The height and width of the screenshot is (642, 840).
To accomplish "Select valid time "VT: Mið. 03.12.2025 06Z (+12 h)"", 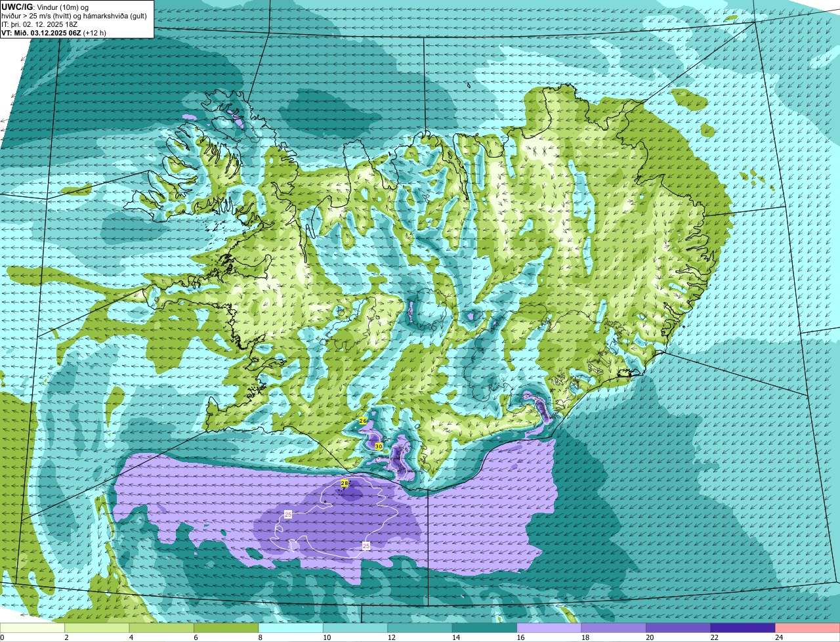I will [54, 32].
